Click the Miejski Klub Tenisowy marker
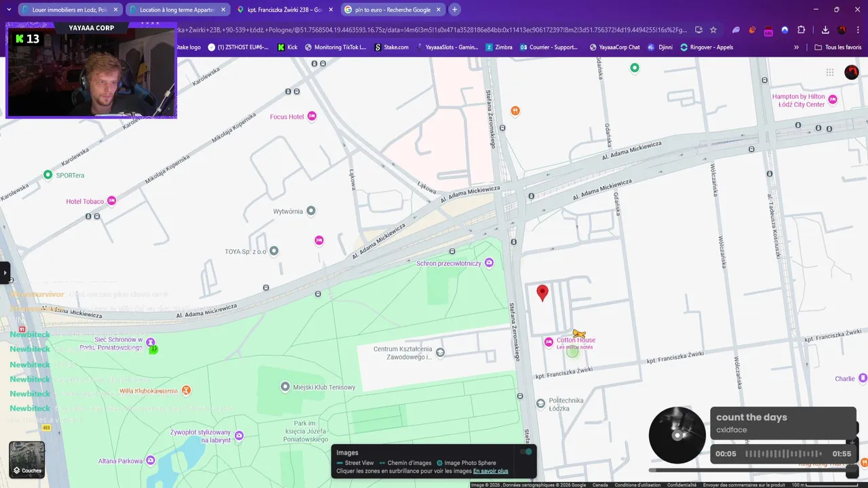868x488 pixels. point(285,387)
